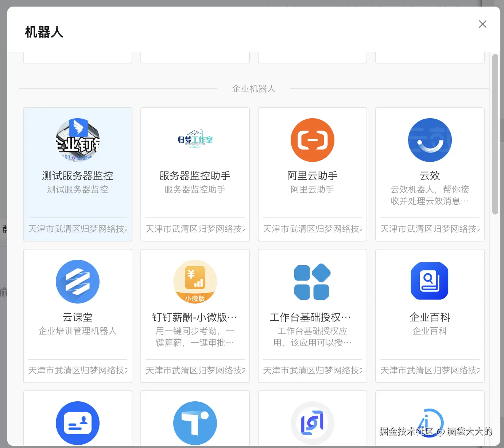This screenshot has width=504, height=448.
Task: Click the gray 测试服务器监控 subtitle text
Action: click(x=78, y=190)
